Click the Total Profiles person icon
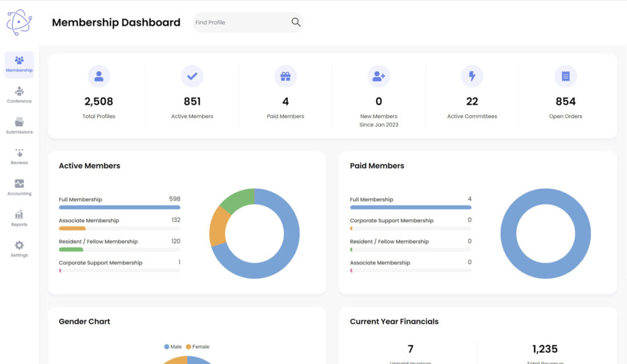 coord(99,76)
